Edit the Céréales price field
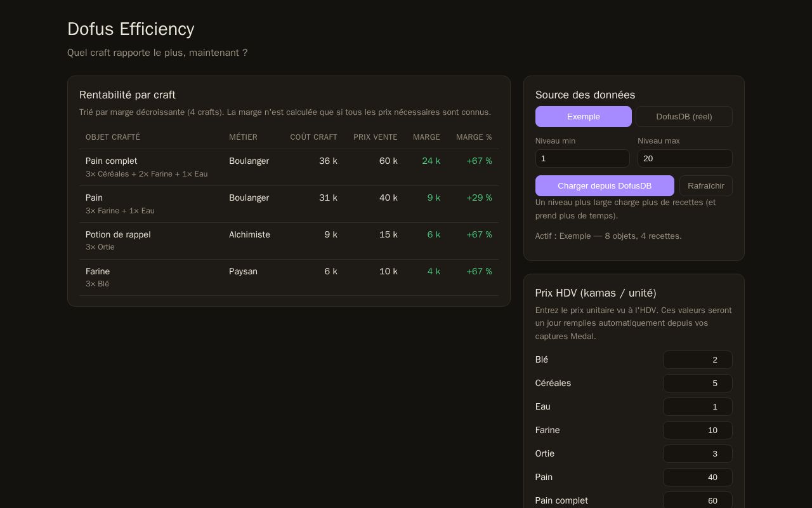The height and width of the screenshot is (508, 812). 697,383
